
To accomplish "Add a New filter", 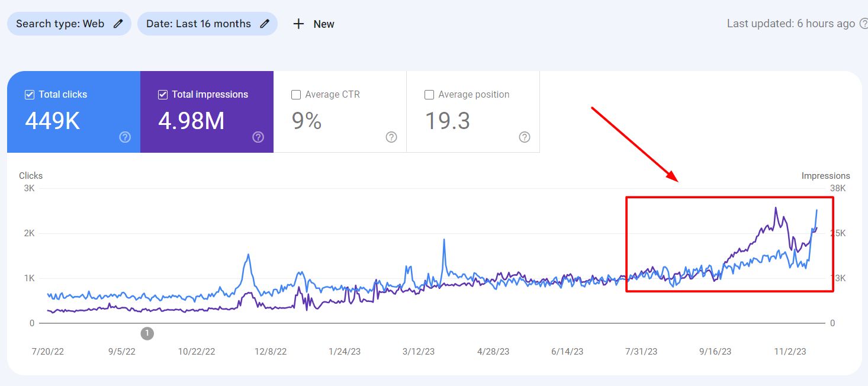I will 314,24.
